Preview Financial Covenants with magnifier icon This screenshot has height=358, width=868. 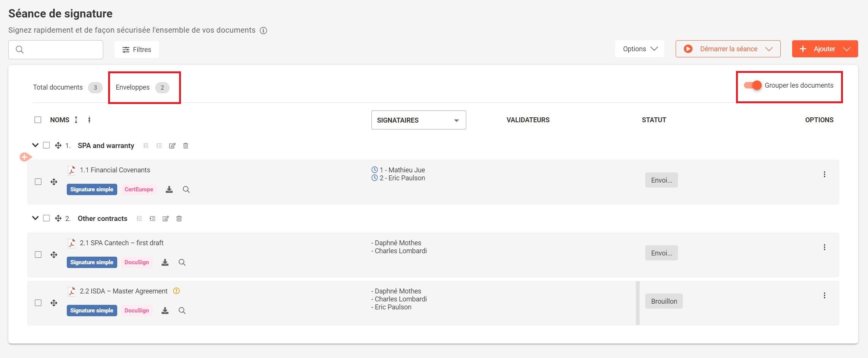[186, 189]
